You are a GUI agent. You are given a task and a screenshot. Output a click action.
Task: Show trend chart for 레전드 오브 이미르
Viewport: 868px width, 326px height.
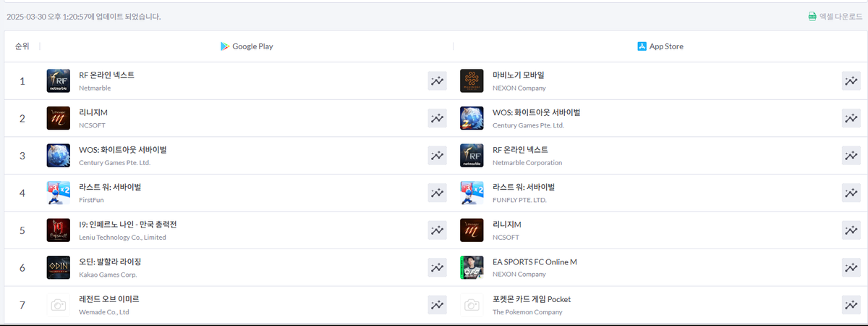tap(437, 305)
